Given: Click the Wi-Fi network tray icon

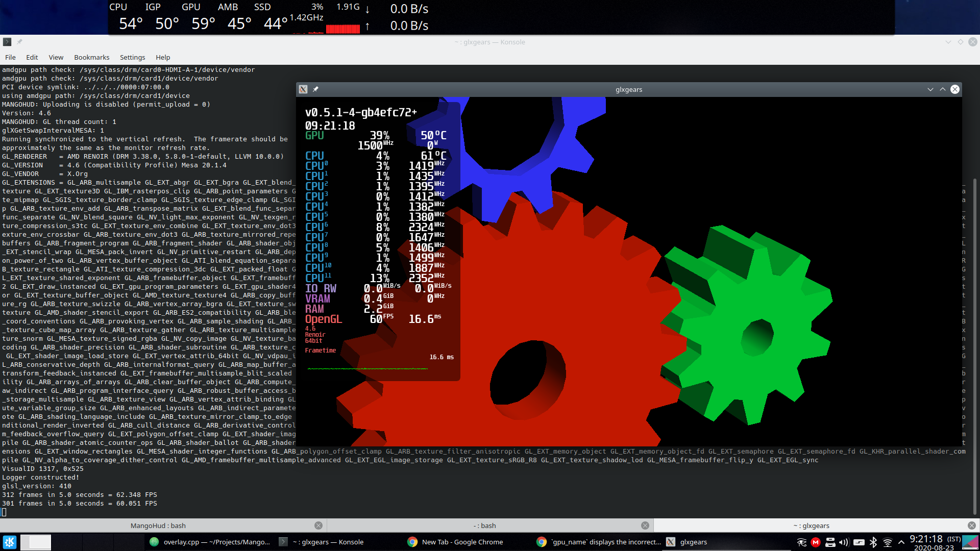Looking at the screenshot, I should point(887,542).
